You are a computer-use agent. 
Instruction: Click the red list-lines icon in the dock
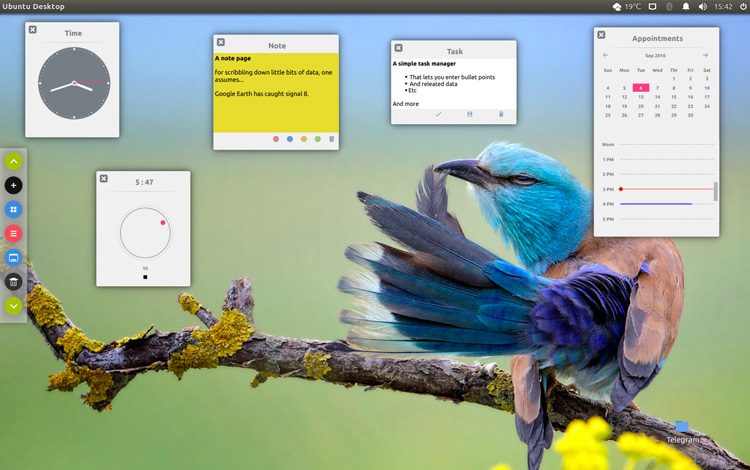(x=13, y=233)
